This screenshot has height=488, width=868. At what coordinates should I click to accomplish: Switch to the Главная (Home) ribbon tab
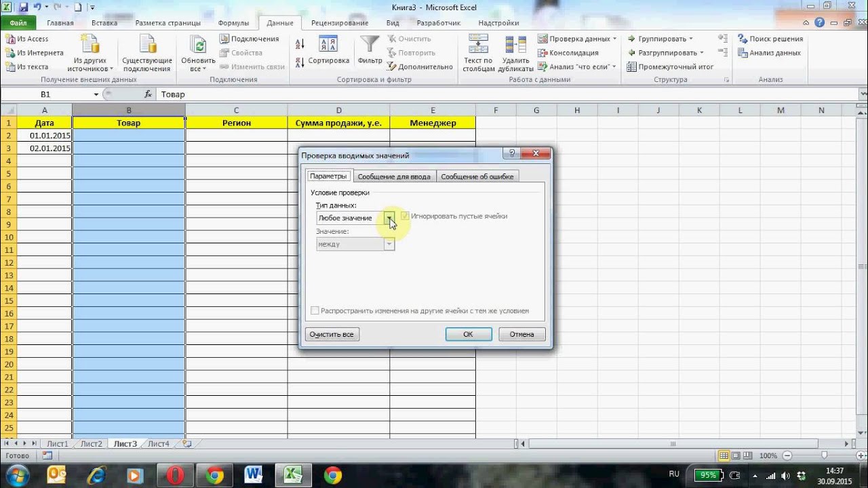[x=60, y=22]
